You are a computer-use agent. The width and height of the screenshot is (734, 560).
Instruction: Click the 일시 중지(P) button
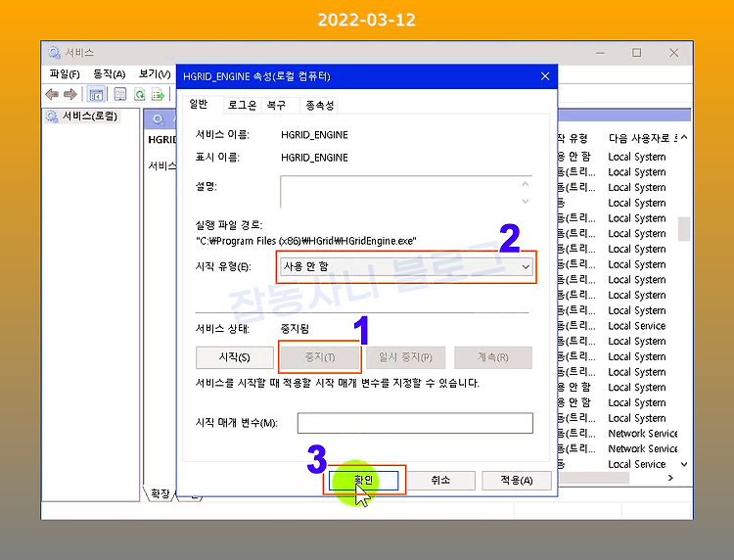(405, 357)
